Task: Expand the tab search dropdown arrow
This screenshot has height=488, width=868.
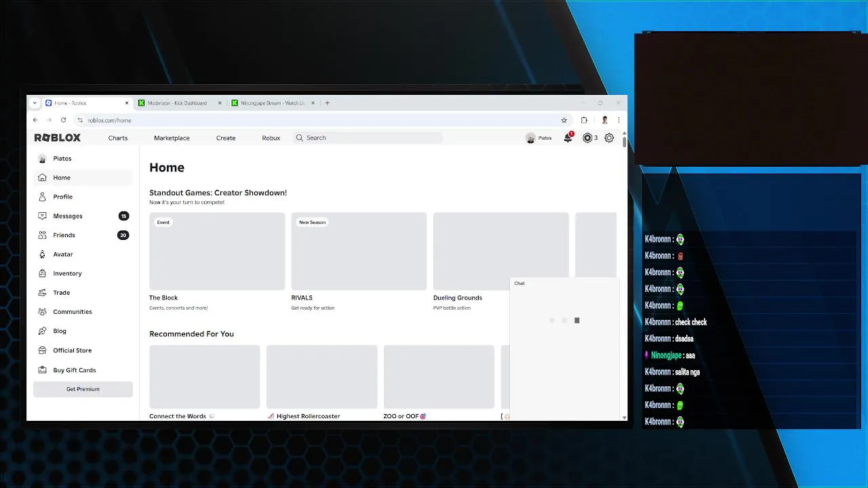Action: coord(35,103)
